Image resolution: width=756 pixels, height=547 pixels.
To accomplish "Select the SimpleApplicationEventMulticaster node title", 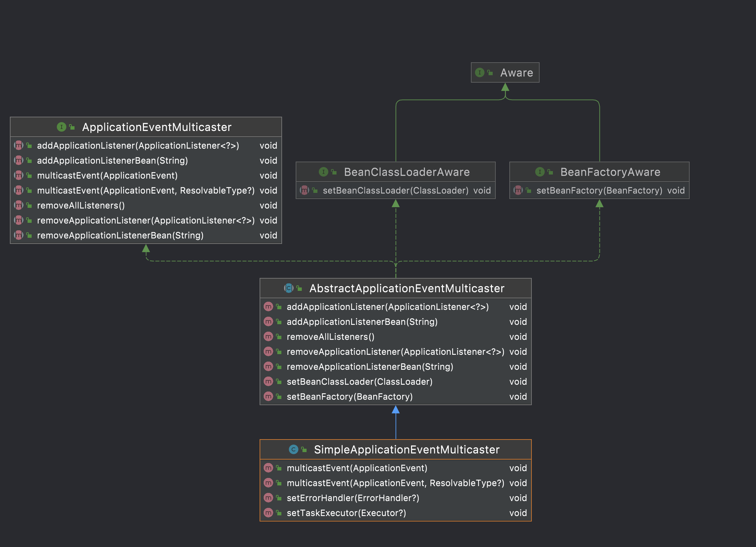I will coord(407,450).
